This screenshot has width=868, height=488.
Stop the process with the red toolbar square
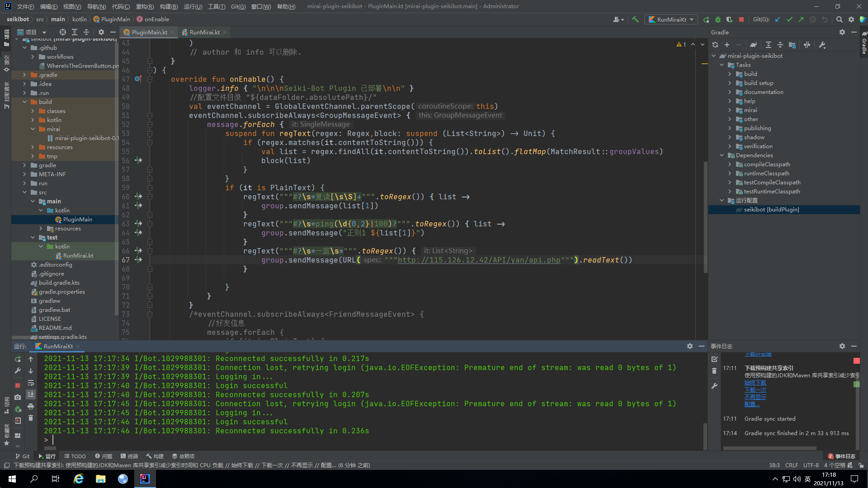click(741, 19)
